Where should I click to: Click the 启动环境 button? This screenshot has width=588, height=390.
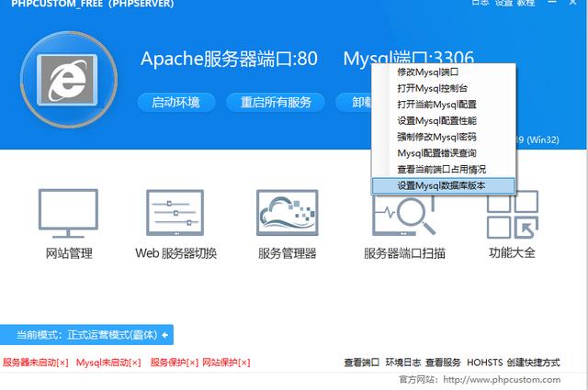pos(175,102)
